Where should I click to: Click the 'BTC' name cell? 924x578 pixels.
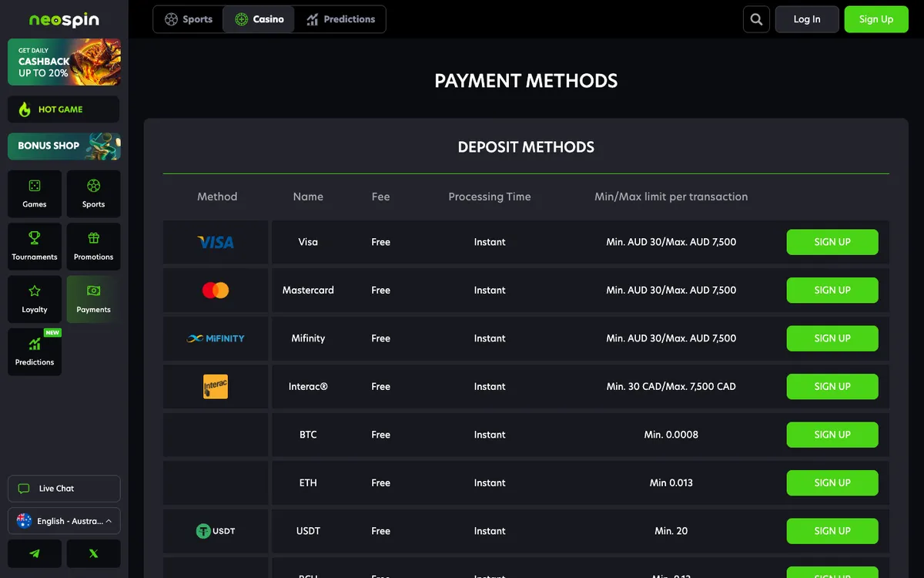tap(308, 435)
